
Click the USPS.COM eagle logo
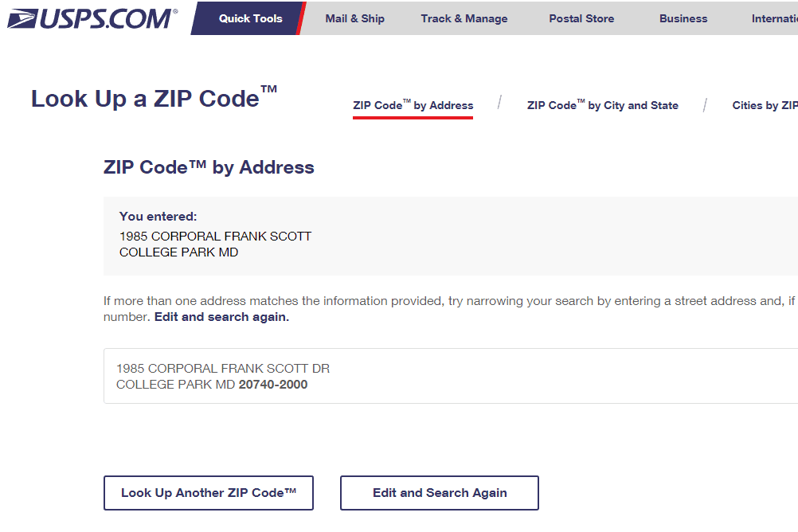(92, 18)
